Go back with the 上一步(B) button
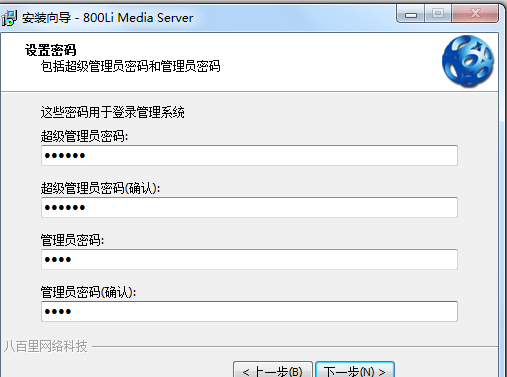The image size is (507, 377). point(273,370)
